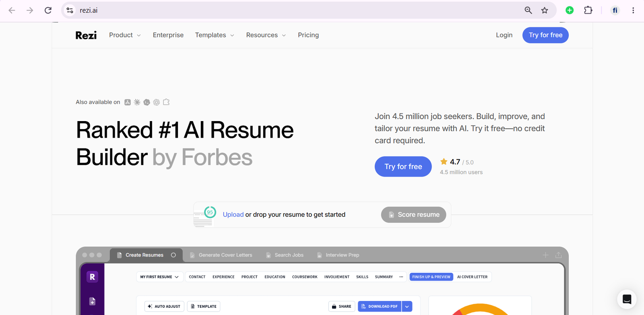Image resolution: width=644 pixels, height=315 pixels.
Task: Click the browser forward arrow
Action: [x=30, y=10]
